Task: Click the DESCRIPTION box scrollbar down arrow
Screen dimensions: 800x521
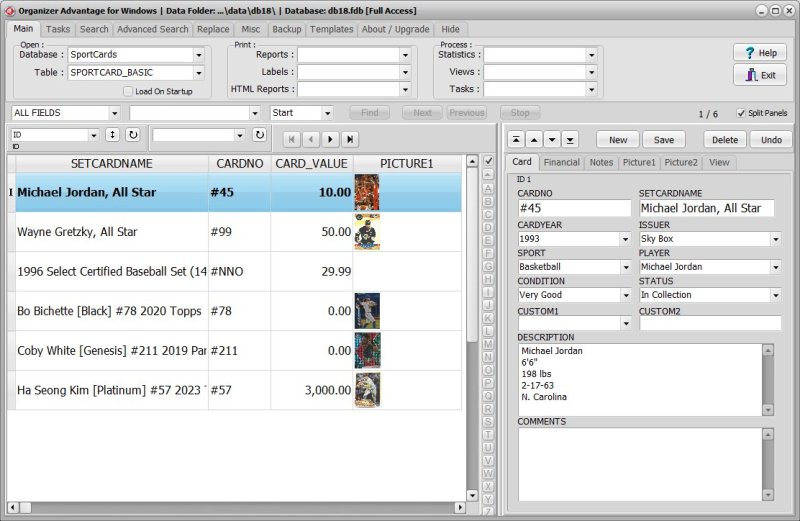Action: 768,408
